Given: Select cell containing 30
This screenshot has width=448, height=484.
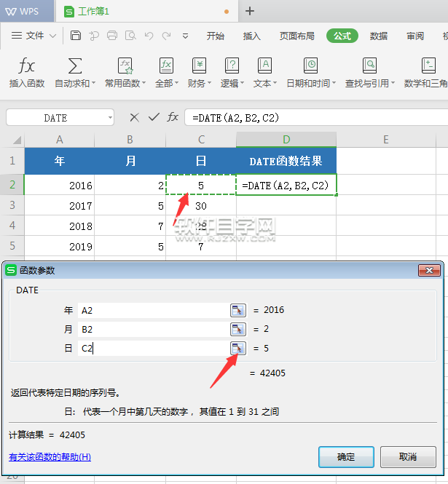Looking at the screenshot, I should tap(201, 205).
